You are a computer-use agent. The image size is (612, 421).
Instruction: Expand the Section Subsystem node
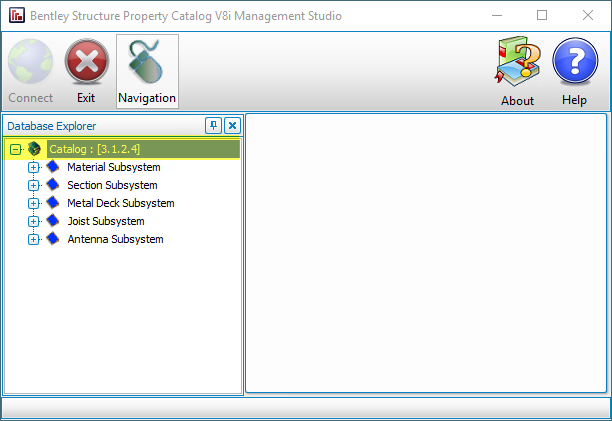point(34,185)
